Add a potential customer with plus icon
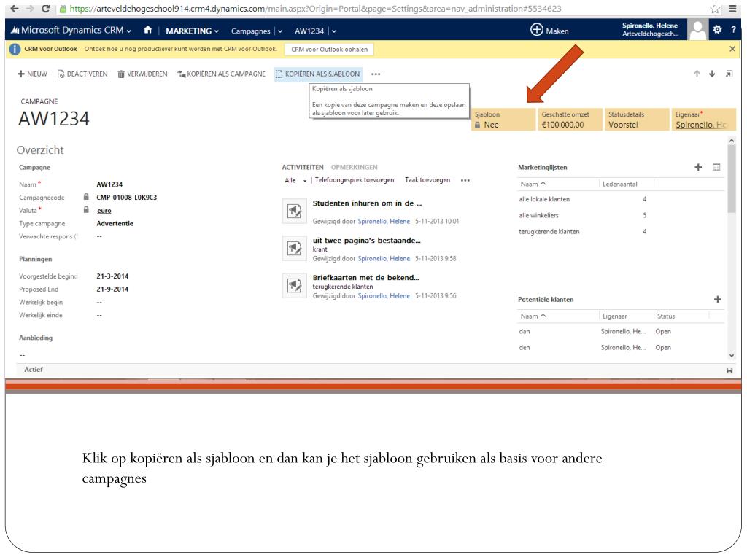Viewport: 747px width, 560px height. pos(718,299)
